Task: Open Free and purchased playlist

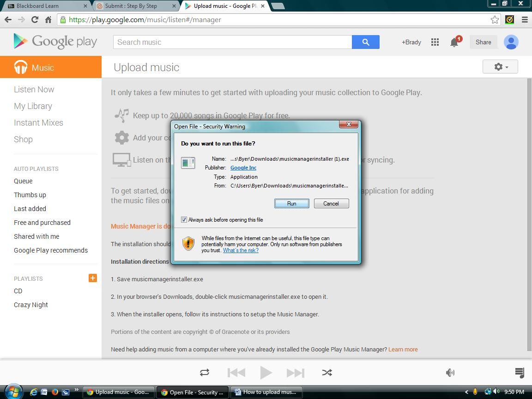Action: (42, 223)
